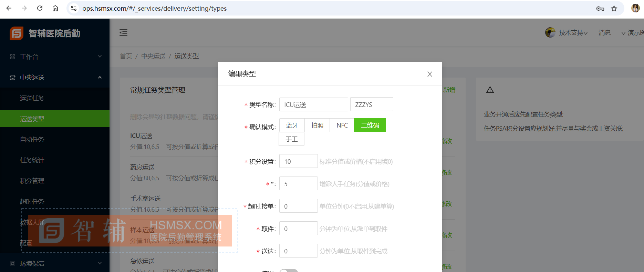Screen dimensions: 644x272
Task: Click the 首页 breadcrumb link
Action: (126, 56)
